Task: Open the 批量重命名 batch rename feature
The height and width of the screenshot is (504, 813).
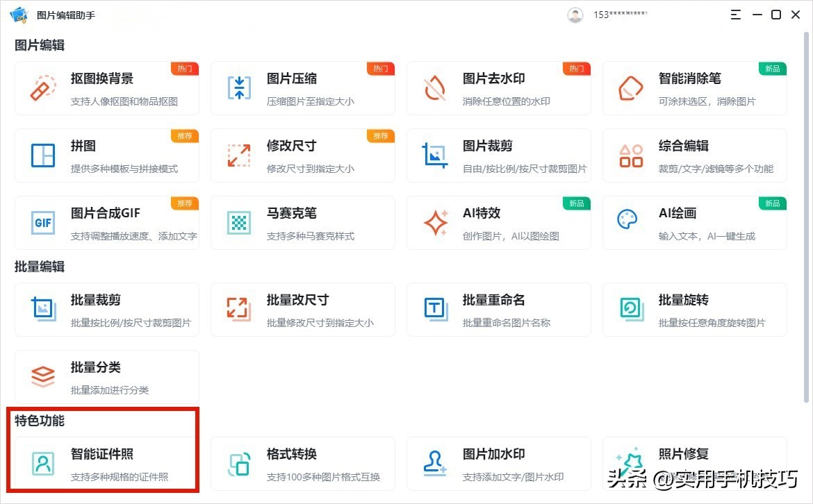Action: (434, 309)
